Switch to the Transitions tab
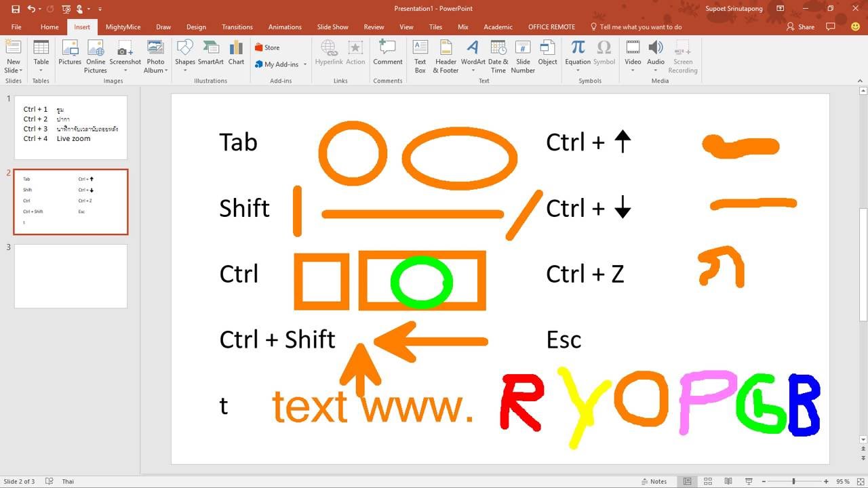This screenshot has width=868, height=488. click(x=237, y=27)
